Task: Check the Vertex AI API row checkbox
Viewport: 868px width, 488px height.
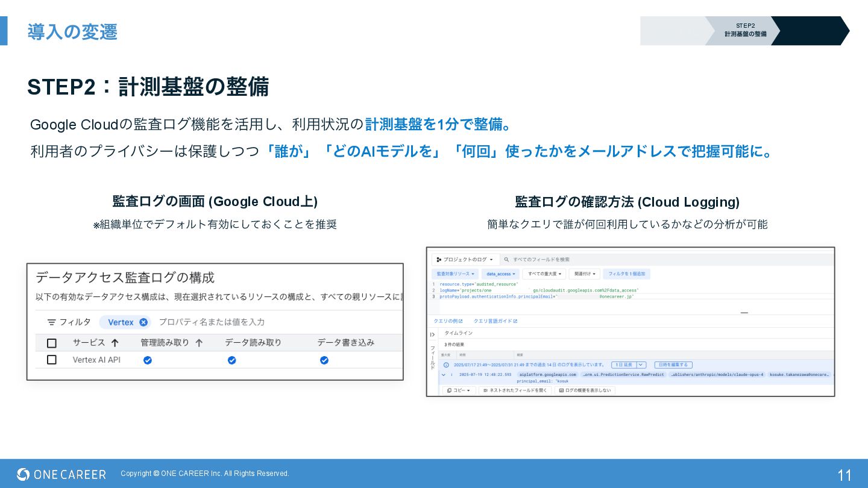Action: click(52, 360)
